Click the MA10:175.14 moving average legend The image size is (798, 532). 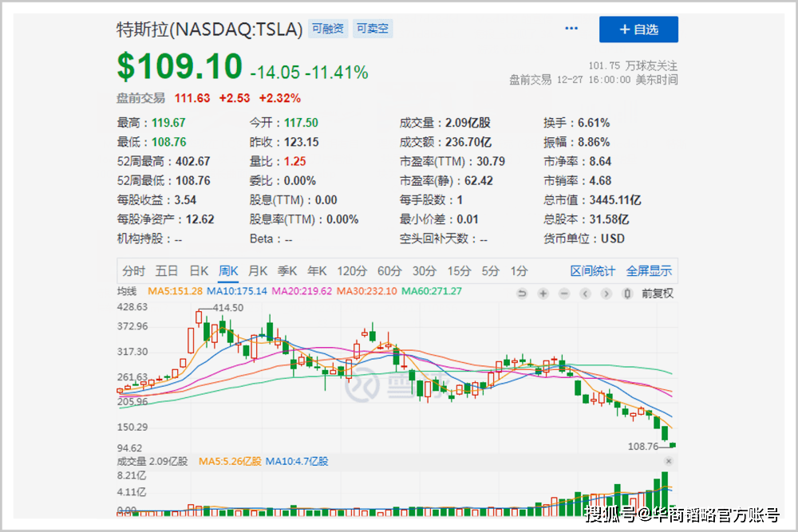(237, 291)
